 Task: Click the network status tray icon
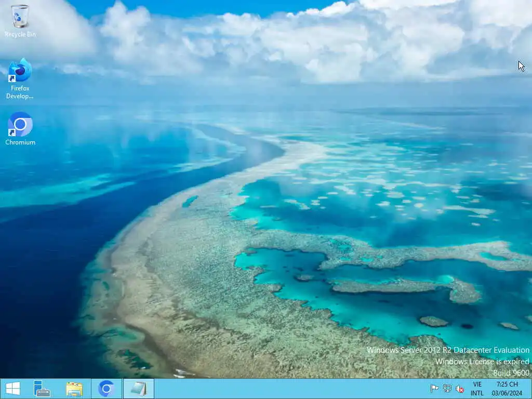point(447,389)
